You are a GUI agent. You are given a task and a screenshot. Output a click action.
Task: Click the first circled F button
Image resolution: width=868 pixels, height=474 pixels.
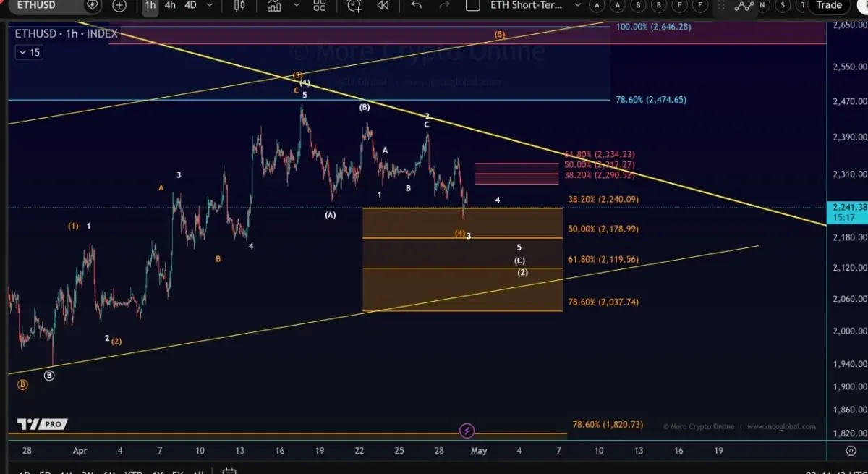coord(680,5)
